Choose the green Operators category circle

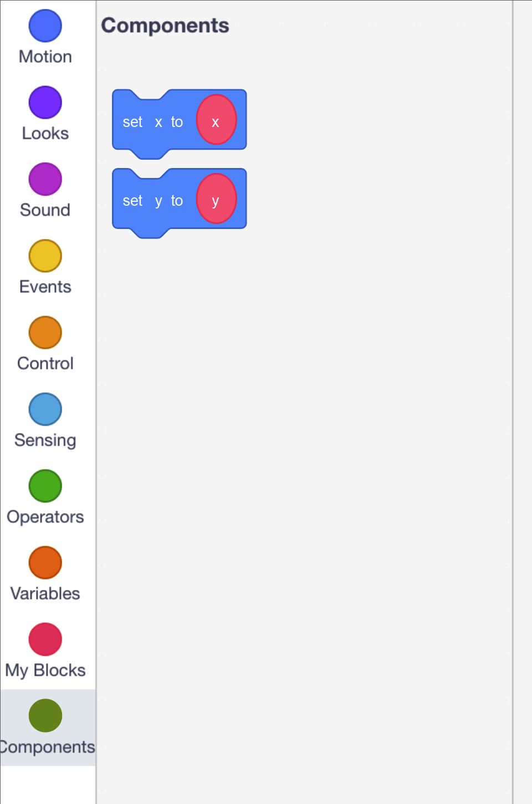[45, 486]
